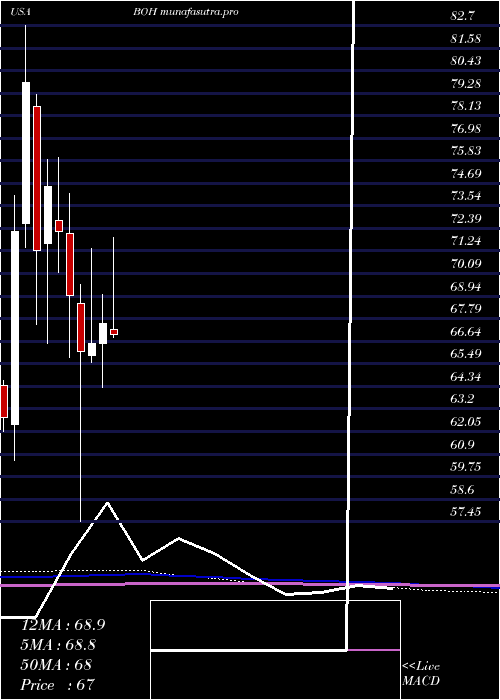This screenshot has height=700, width=500.
Task: Click the 73.54 price axis label
Action: (466, 196)
